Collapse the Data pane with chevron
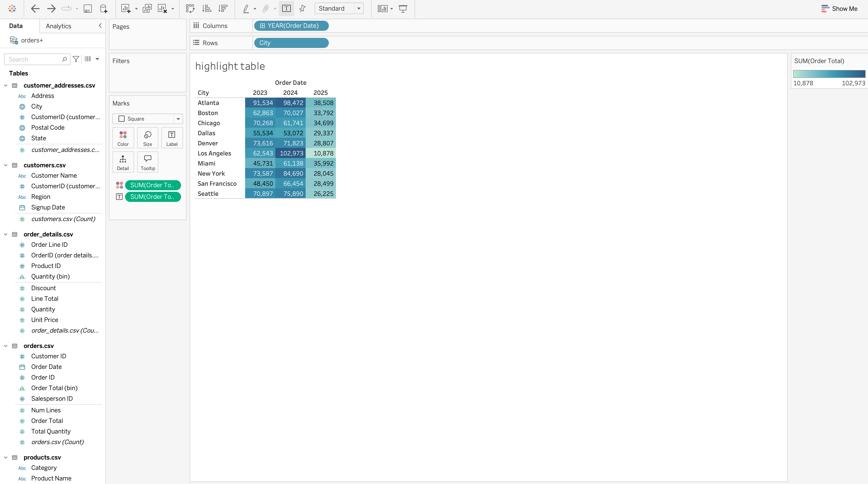The width and height of the screenshot is (868, 484). coord(100,26)
